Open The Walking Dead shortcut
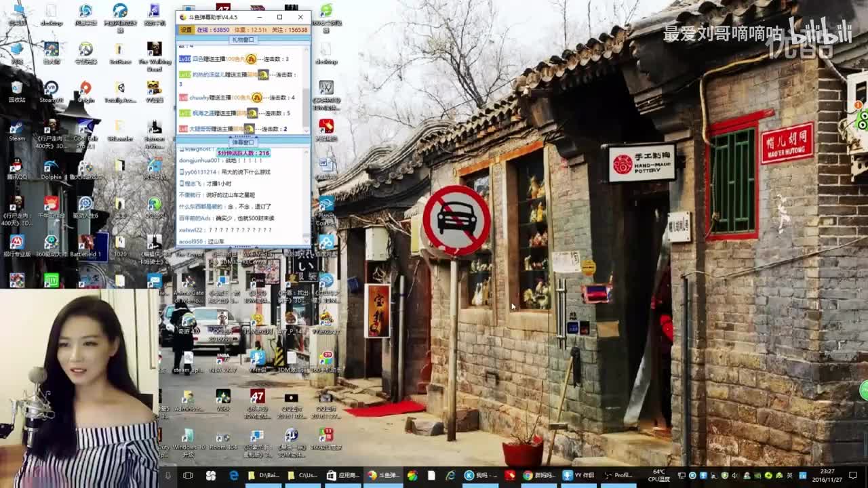This screenshot has width=868, height=488. tap(154, 56)
